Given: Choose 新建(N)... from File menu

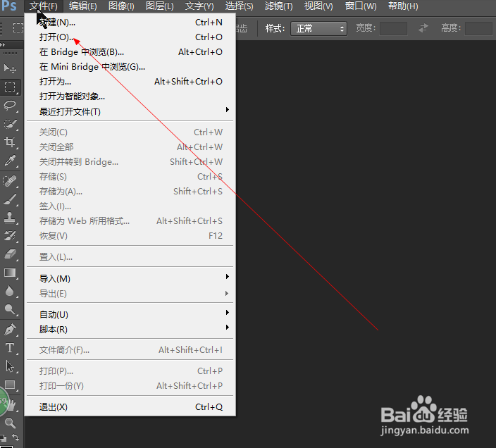Looking at the screenshot, I should (x=130, y=23).
